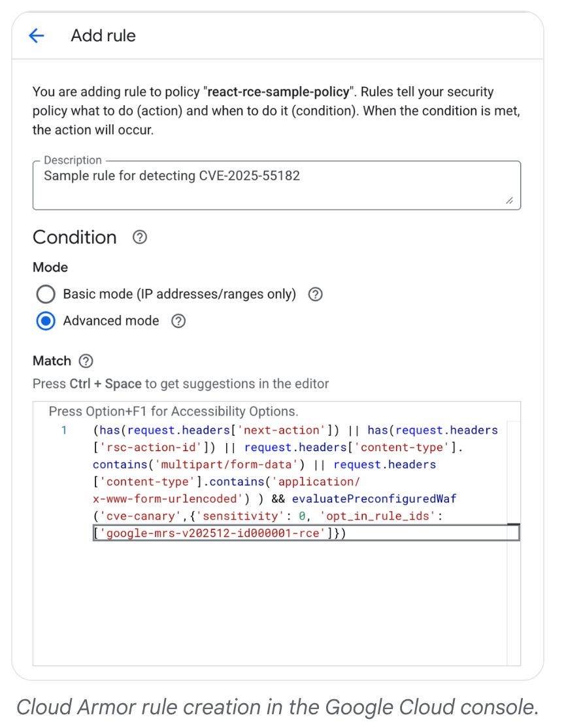Click inside the Description text field

pos(276,186)
